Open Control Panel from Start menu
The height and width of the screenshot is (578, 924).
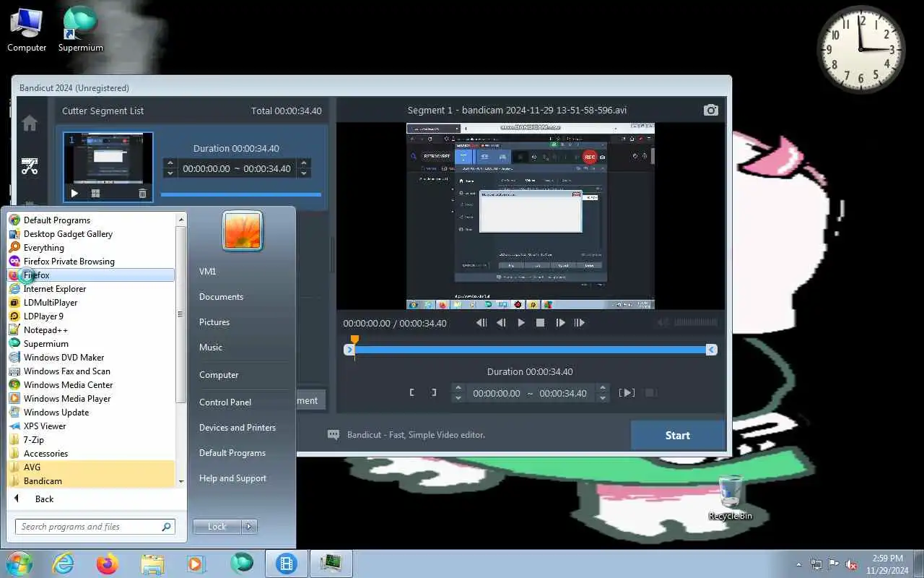click(x=225, y=402)
